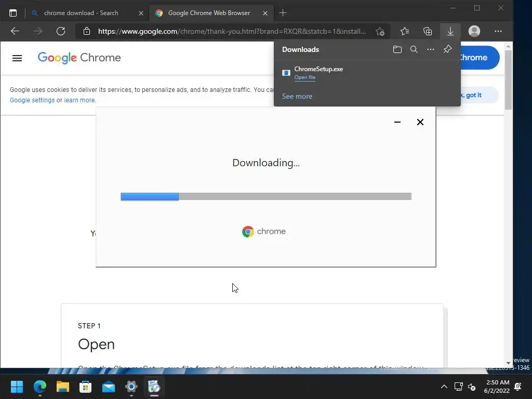Click the address bar URL field

pyautogui.click(x=232, y=32)
